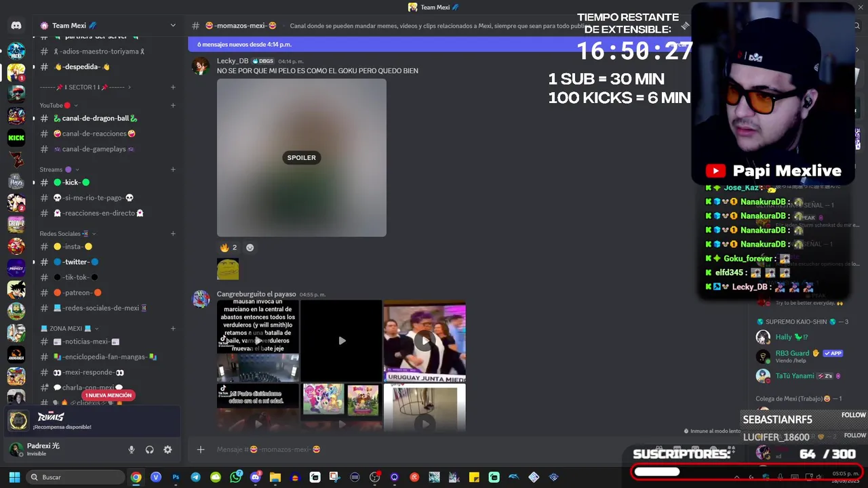Toggle microphone mute

point(132,449)
